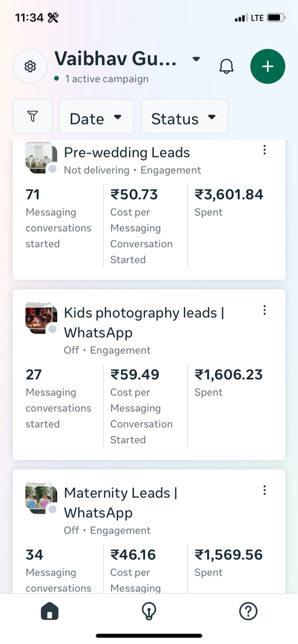Open three-dot menu for Maternity Leads
This screenshot has height=644, width=298.
tap(264, 490)
